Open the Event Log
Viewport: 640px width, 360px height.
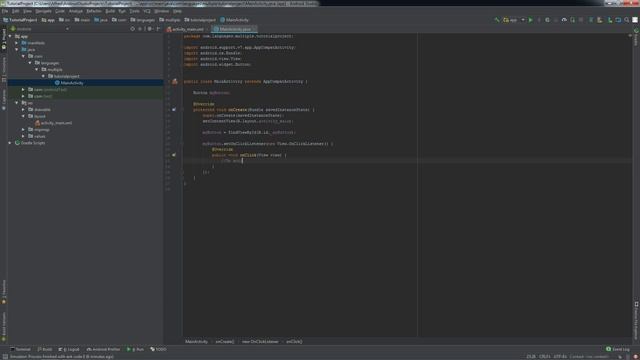[x=618, y=349]
